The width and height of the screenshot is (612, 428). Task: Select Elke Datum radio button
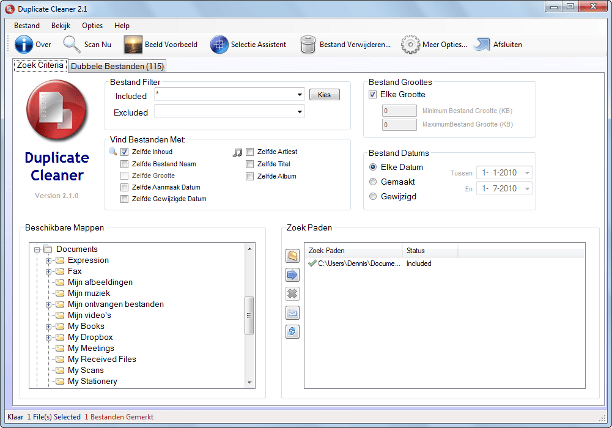(373, 167)
